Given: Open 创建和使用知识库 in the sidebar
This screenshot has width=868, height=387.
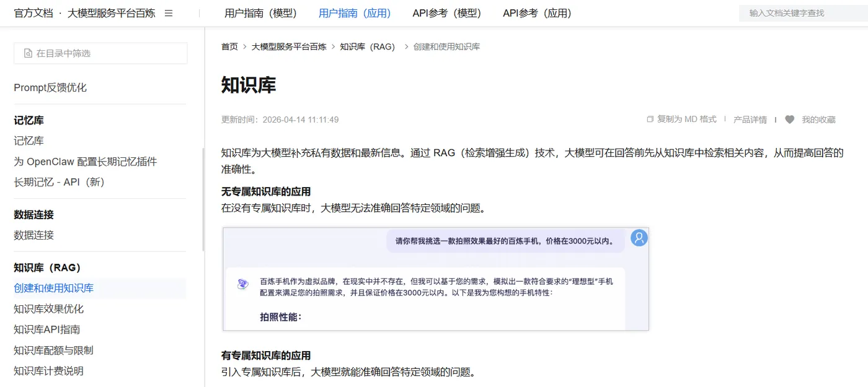Looking at the screenshot, I should pyautogui.click(x=54, y=288).
